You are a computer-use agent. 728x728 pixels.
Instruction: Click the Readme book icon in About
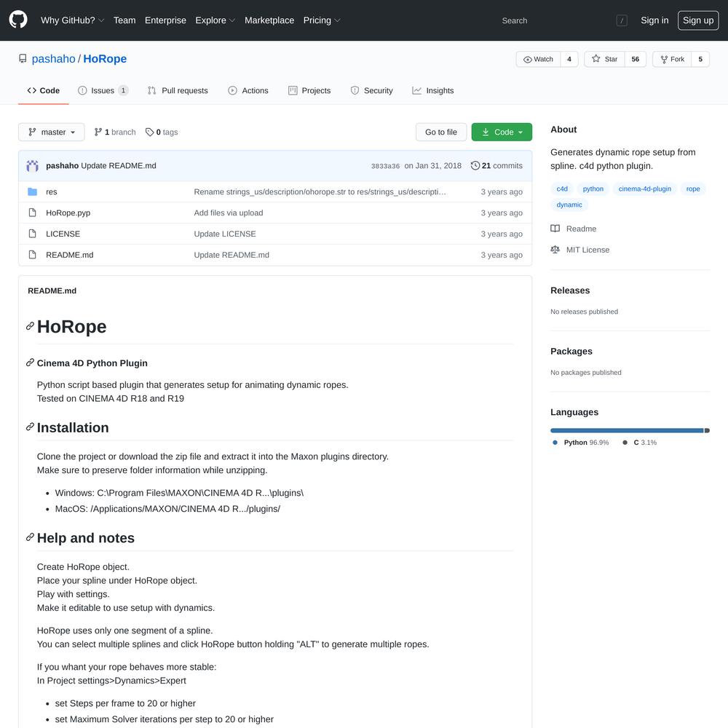[x=555, y=229]
